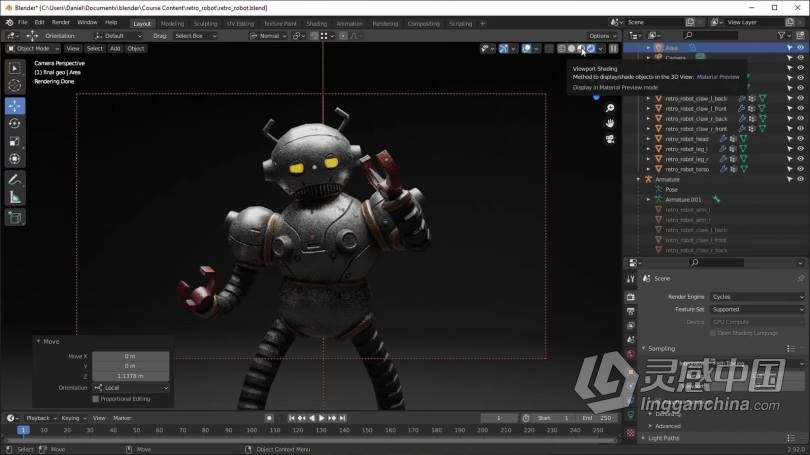Open the viewport Object menu
The height and width of the screenshot is (455, 810).
pyautogui.click(x=136, y=49)
